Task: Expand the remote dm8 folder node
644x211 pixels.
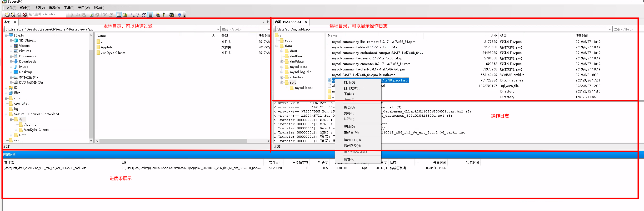Action: coord(282,51)
